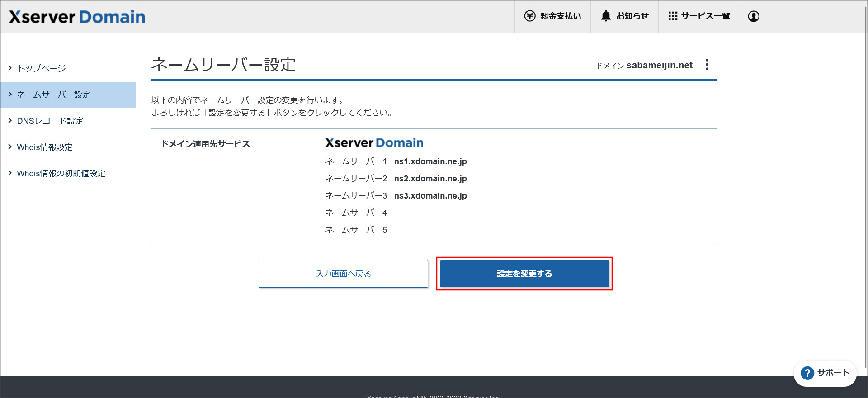
Task: Open 料金支払い via the yen icon
Action: tap(529, 16)
